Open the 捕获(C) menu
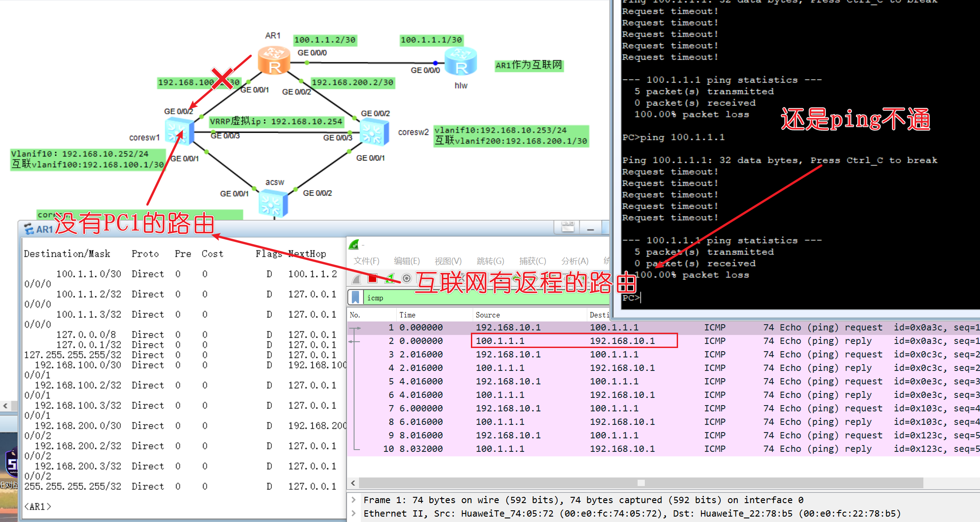This screenshot has height=522, width=980. coord(532,261)
